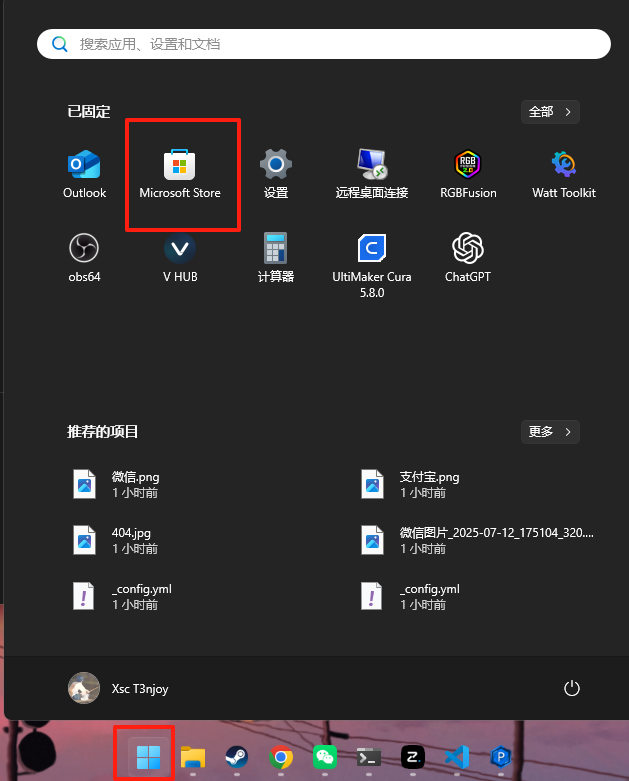Open obs64 from pinned apps
Image resolution: width=629 pixels, height=781 pixels.
tap(84, 256)
